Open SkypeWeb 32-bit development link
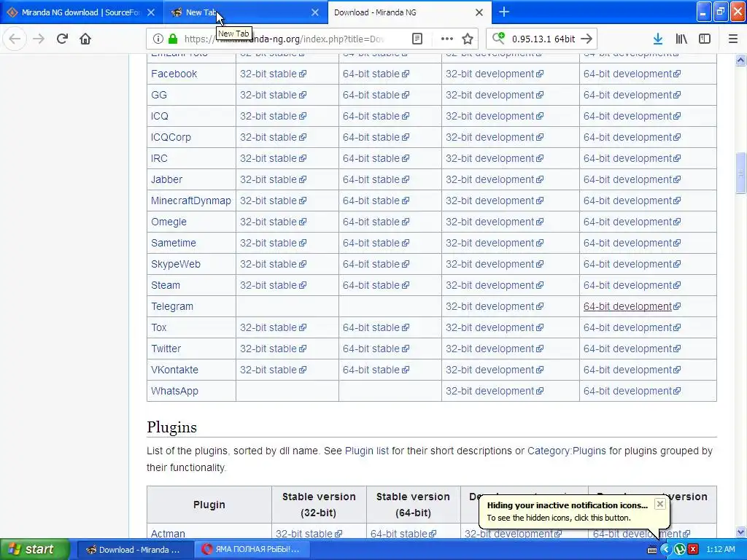This screenshot has height=560, width=747. [495, 264]
